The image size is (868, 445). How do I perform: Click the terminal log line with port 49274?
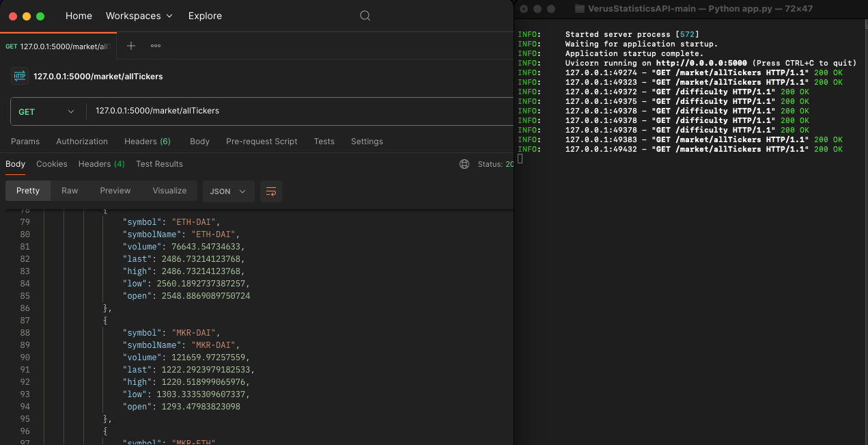tap(680, 72)
